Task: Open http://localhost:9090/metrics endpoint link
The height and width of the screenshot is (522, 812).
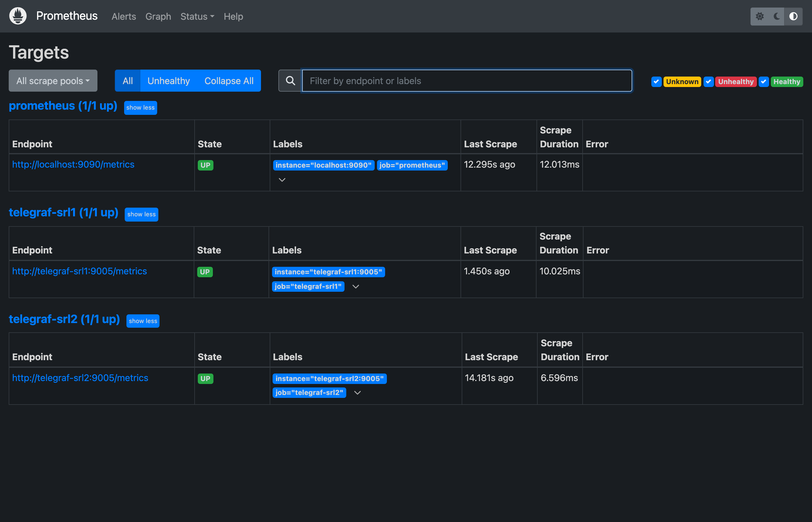Action: click(x=73, y=164)
